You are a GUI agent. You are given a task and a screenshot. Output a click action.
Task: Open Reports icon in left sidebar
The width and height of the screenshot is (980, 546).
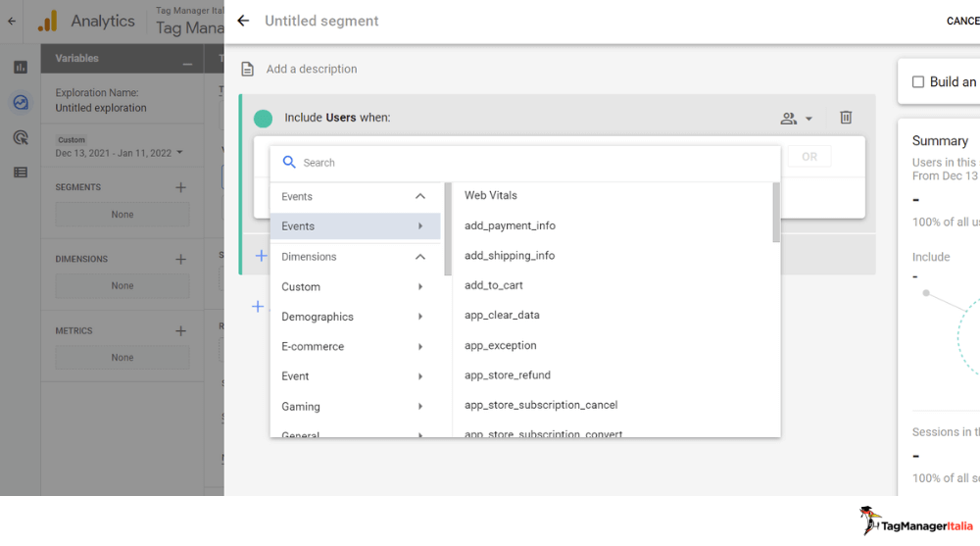pos(21,67)
